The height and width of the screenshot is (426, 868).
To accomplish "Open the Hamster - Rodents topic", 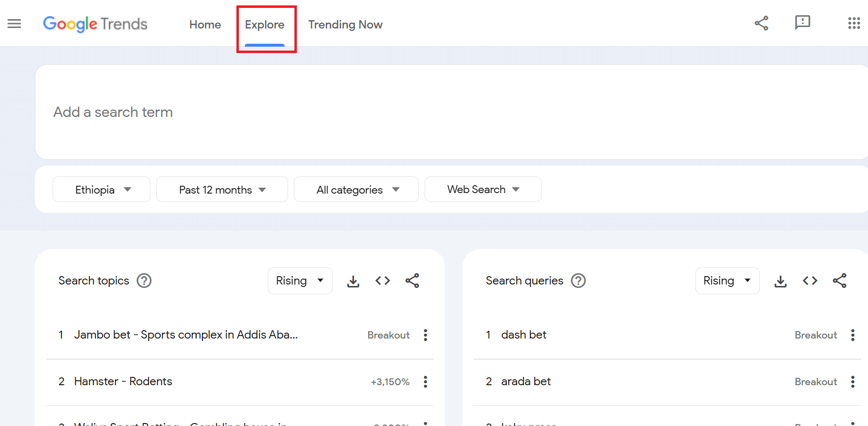I will click(123, 381).
